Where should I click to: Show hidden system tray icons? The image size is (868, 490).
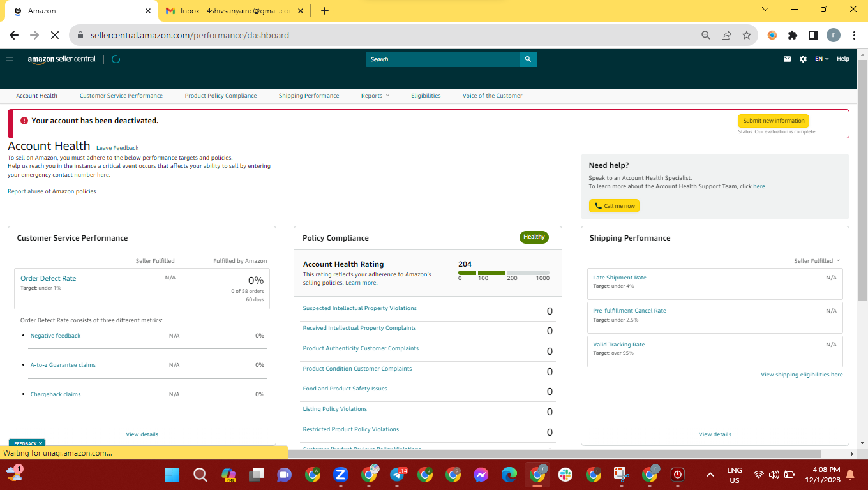tap(710, 475)
